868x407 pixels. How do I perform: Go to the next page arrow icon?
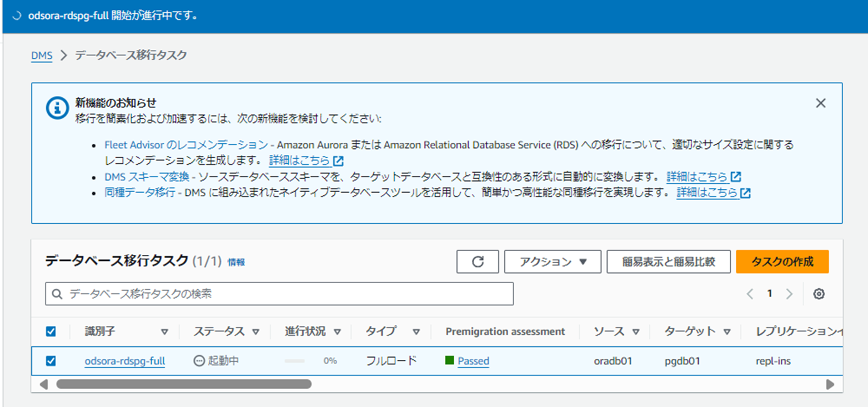pos(790,294)
